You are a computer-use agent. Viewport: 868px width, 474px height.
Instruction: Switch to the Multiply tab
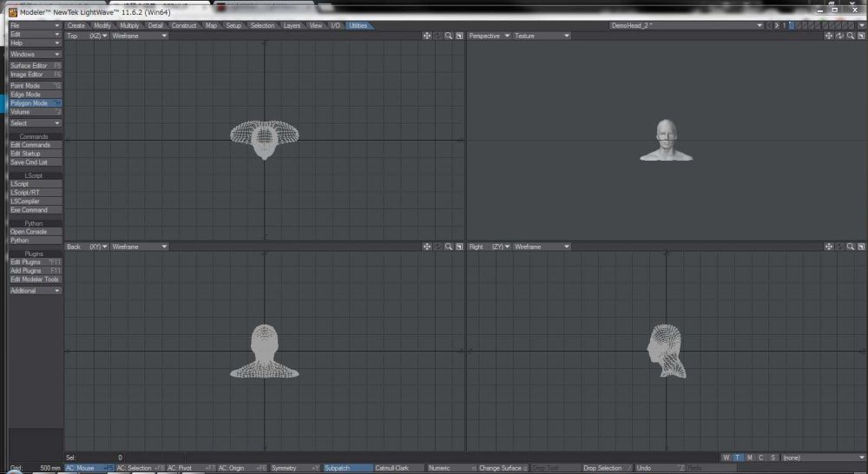pos(129,26)
